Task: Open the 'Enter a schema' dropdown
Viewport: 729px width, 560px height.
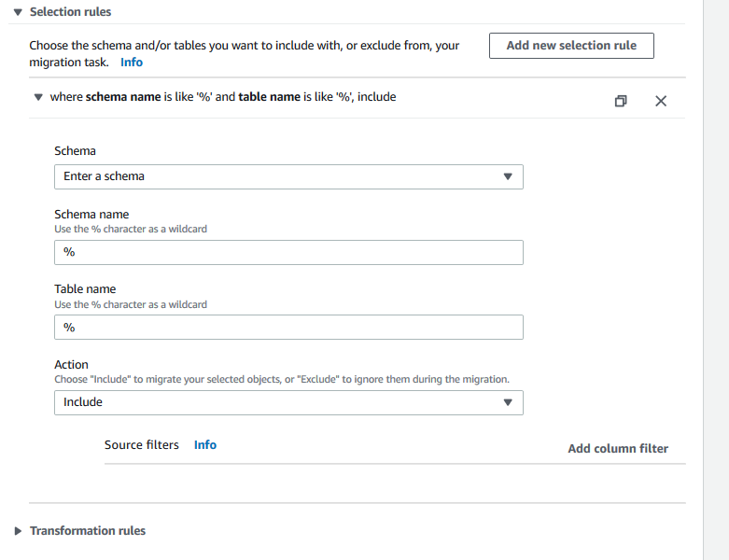Action: tap(280, 176)
